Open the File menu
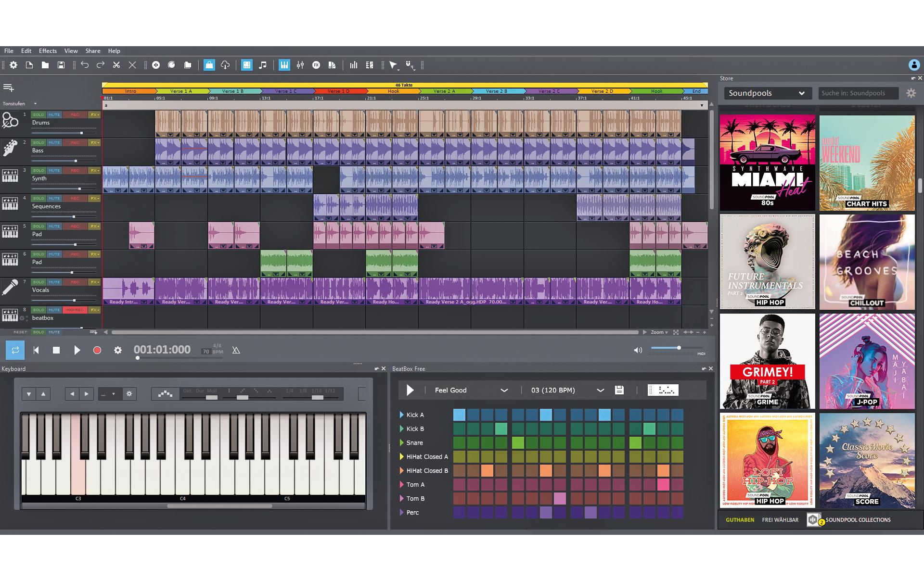The width and height of the screenshot is (924, 581). 9,51
